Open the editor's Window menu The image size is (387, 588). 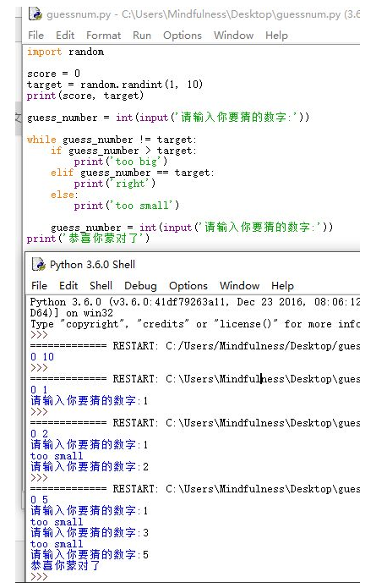pyautogui.click(x=234, y=36)
